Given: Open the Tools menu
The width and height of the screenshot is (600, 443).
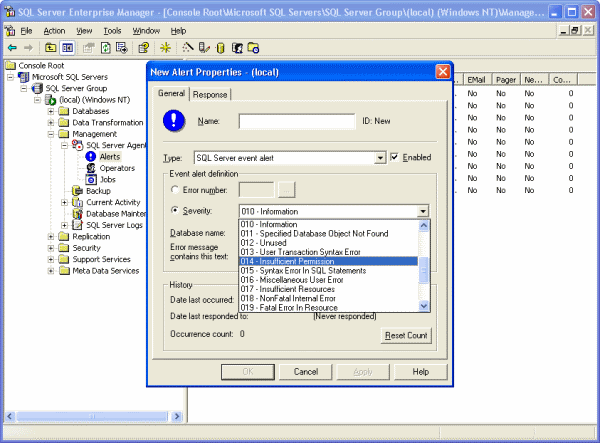Looking at the screenshot, I should pyautogui.click(x=112, y=31).
